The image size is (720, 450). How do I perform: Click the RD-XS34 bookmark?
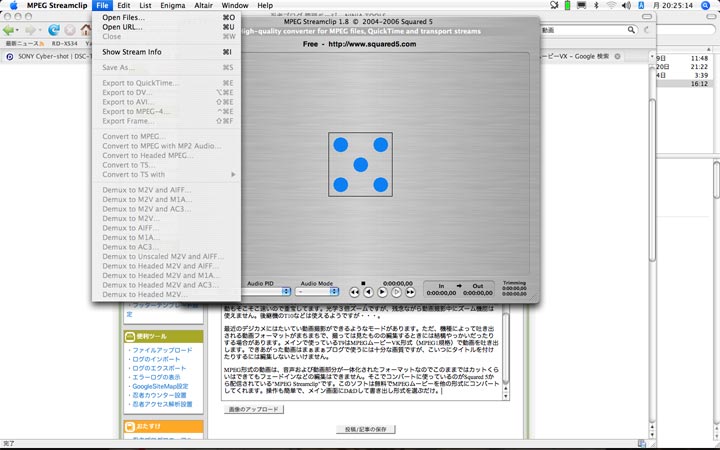click(x=64, y=44)
